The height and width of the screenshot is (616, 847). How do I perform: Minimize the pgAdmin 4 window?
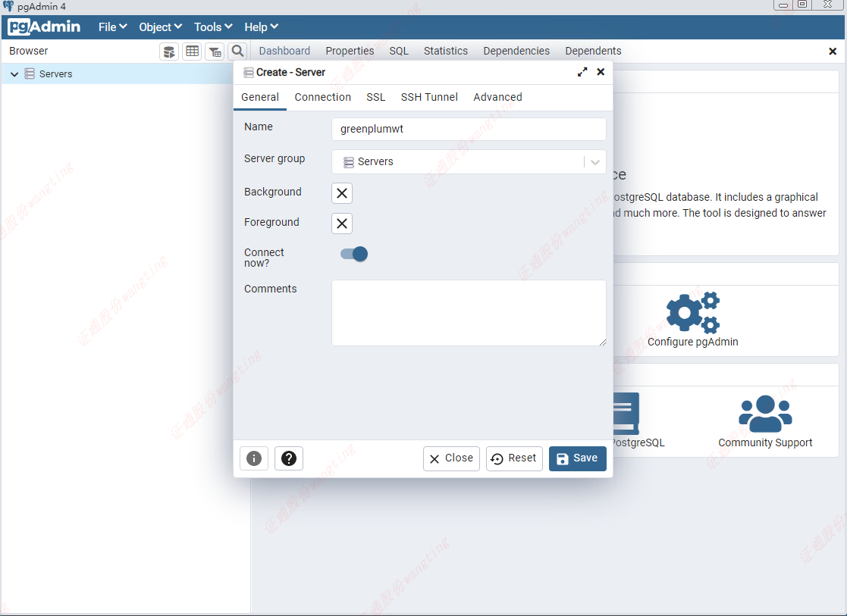tap(783, 5)
